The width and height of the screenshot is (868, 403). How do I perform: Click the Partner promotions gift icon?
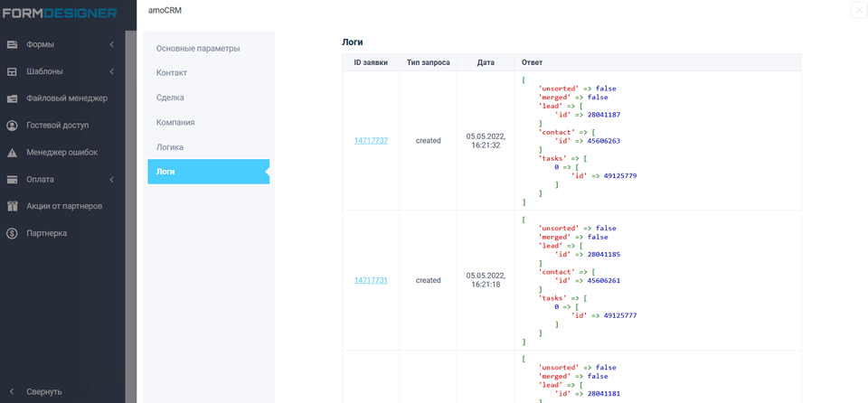click(x=13, y=206)
